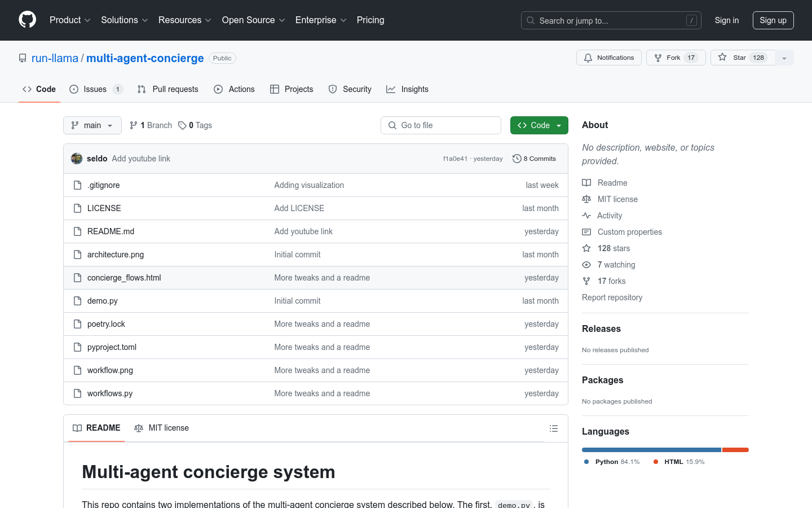Switch to the Code tab
This screenshot has width=812, height=508.
39,89
